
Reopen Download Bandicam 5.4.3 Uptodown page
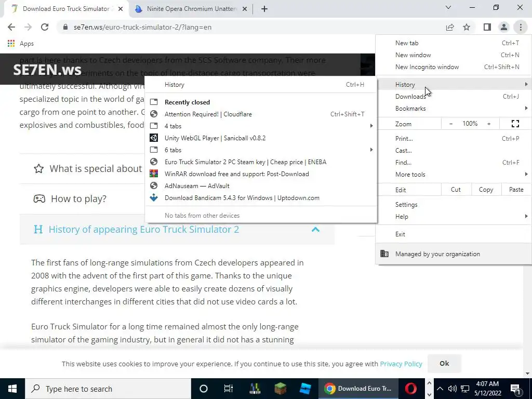[261, 198]
